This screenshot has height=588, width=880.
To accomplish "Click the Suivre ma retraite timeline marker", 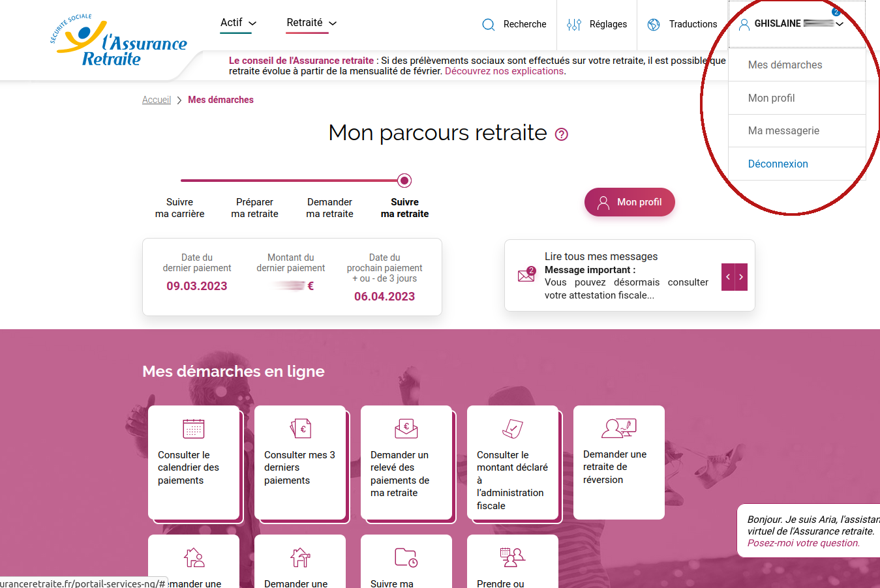I will click(x=404, y=181).
